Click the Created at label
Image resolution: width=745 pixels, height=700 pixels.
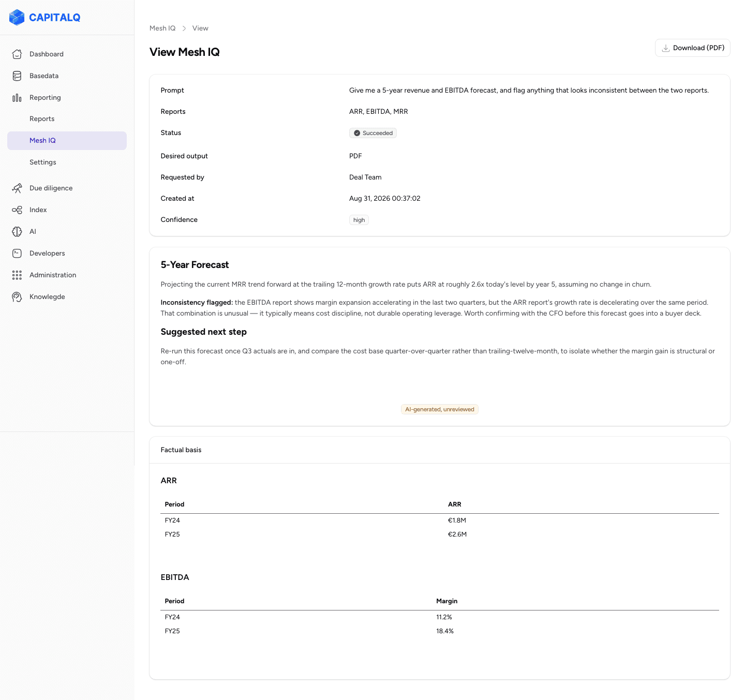(x=177, y=198)
